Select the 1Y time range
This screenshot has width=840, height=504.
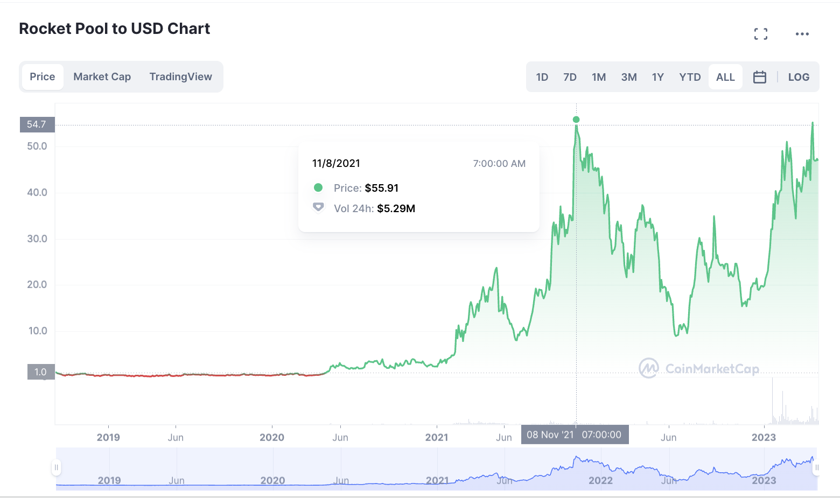point(657,77)
